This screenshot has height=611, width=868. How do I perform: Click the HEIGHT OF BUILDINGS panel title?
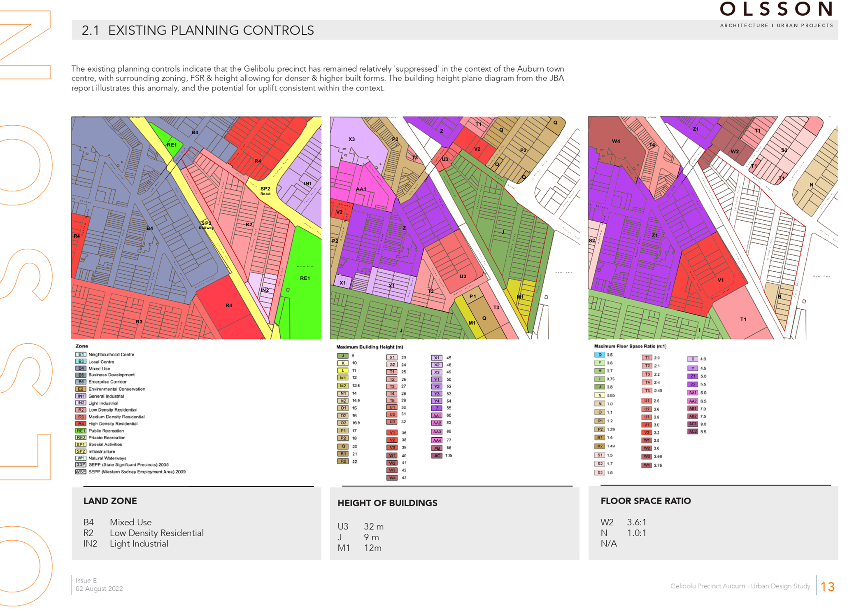pyautogui.click(x=387, y=503)
